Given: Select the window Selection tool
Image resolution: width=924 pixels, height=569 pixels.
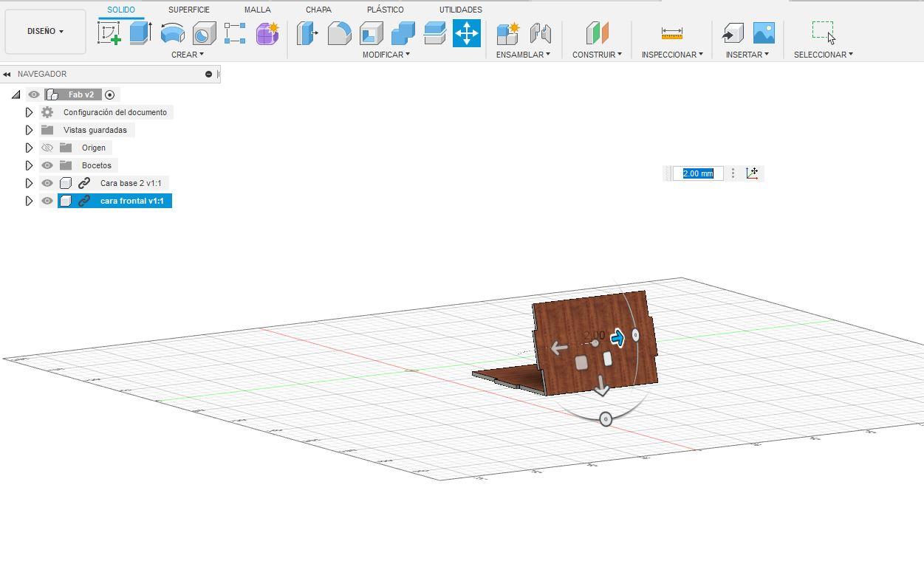Looking at the screenshot, I should (824, 32).
